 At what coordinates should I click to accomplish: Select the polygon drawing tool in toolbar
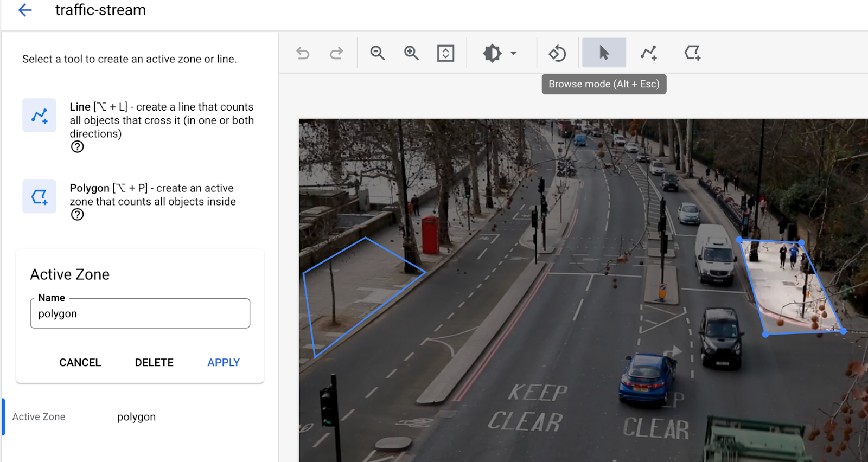coord(692,53)
